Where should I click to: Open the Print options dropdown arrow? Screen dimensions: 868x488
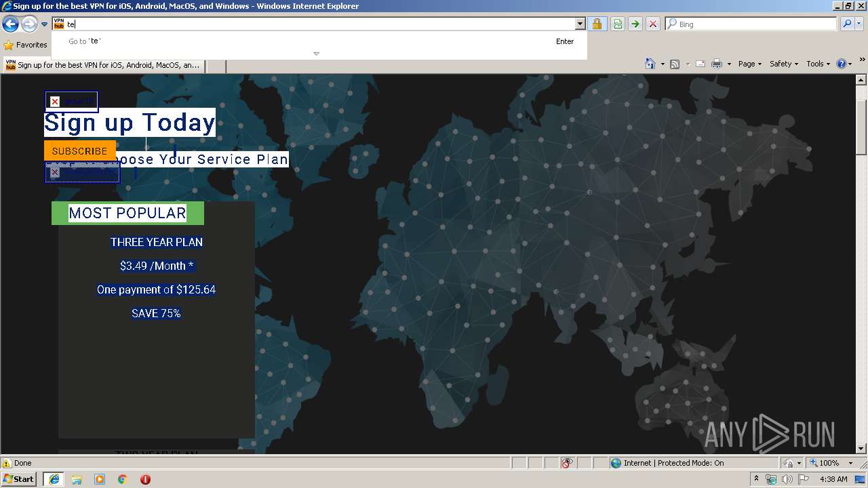(x=729, y=64)
